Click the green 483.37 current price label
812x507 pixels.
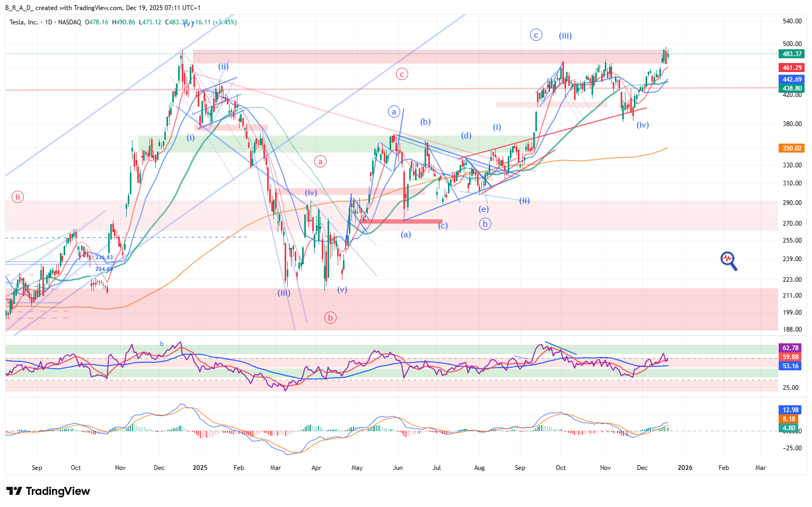tap(791, 54)
